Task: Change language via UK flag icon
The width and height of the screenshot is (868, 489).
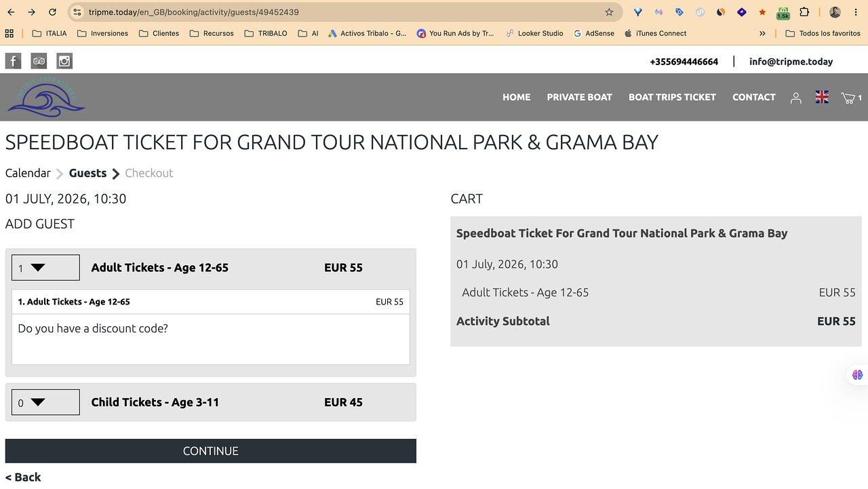Action: (x=822, y=97)
